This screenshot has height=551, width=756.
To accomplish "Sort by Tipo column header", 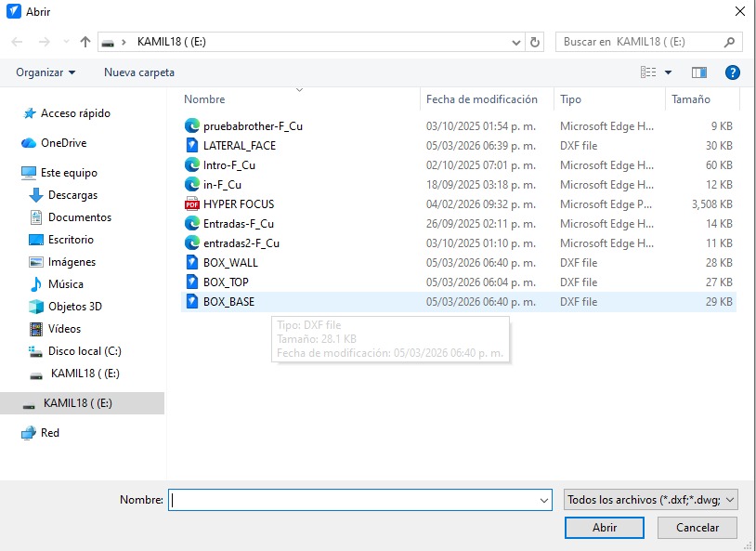I will coord(570,98).
